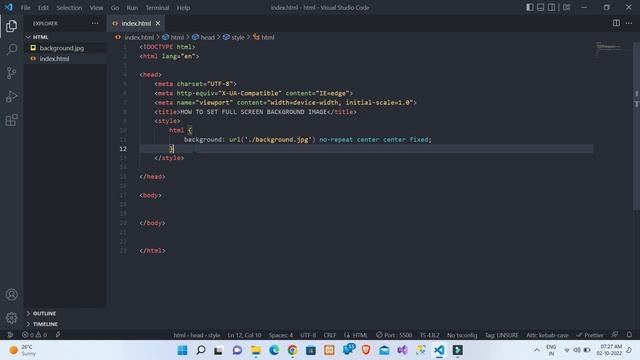Open the Run menu
The height and width of the screenshot is (360, 640).
tap(132, 8)
